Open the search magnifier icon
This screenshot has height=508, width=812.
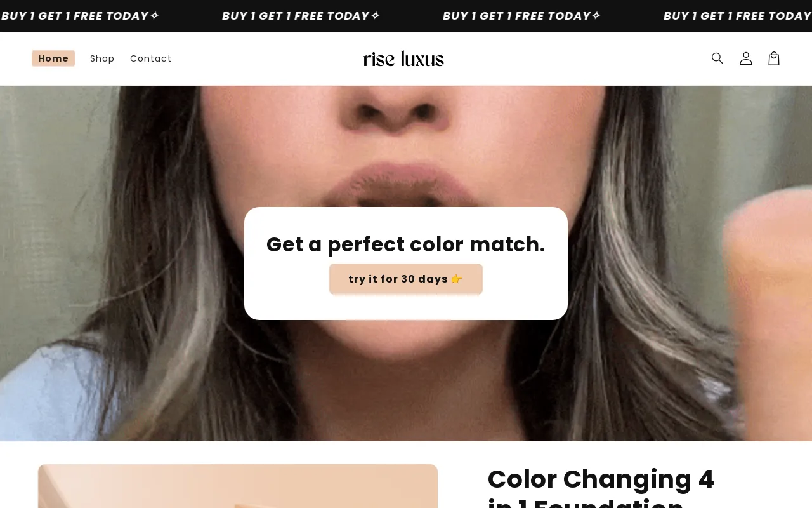717,58
